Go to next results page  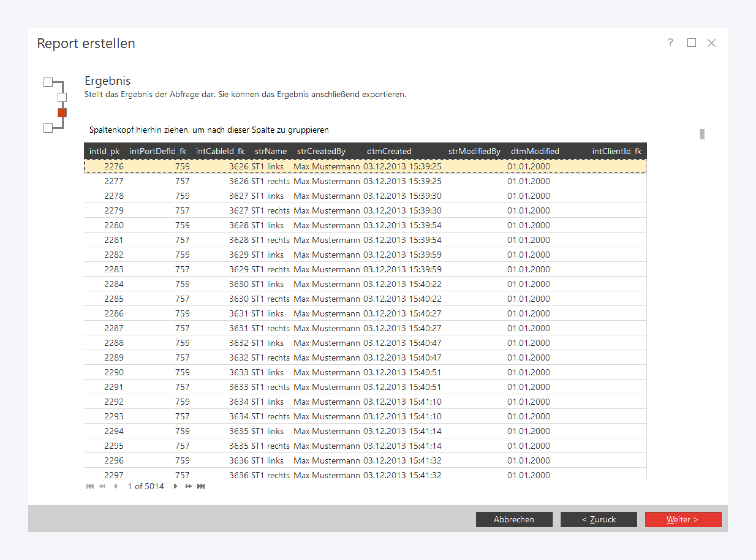tap(175, 486)
